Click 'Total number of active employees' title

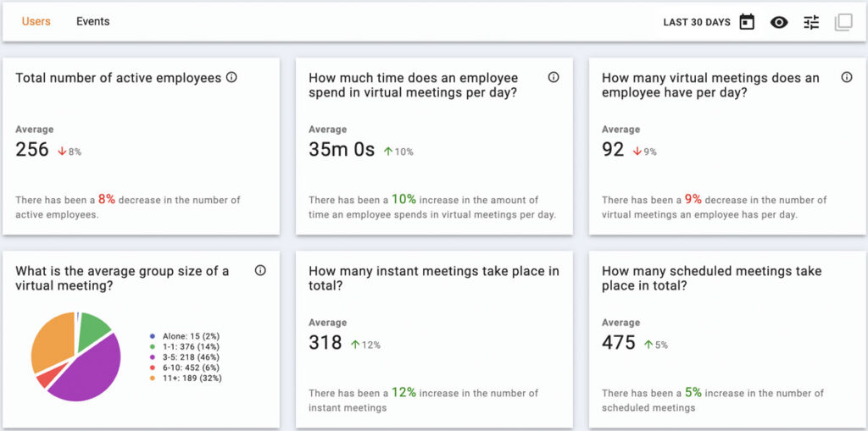[119, 78]
